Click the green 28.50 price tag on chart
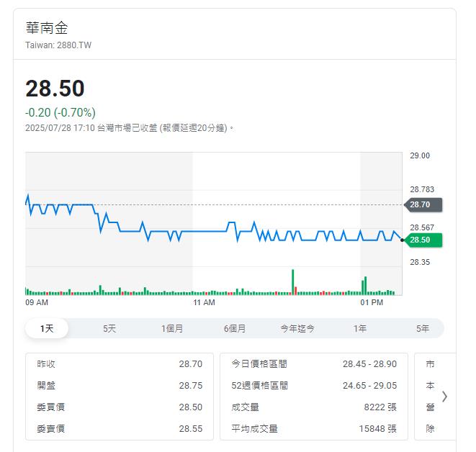The width and height of the screenshot is (476, 452). point(423,240)
